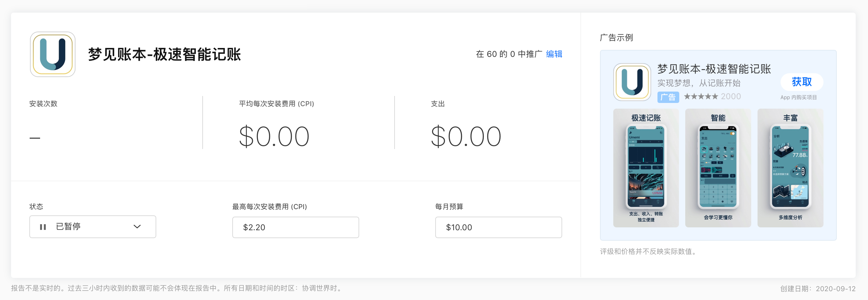Click the ad preview app title text
Viewport: 868px width, 300px height.
point(714,69)
